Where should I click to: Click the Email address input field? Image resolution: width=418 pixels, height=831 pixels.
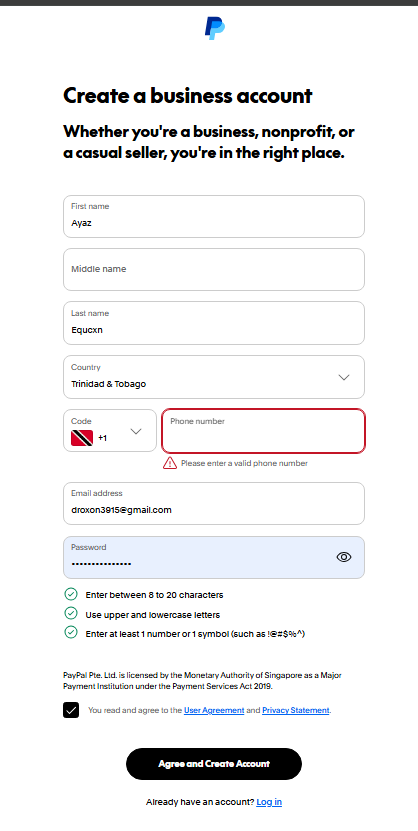(x=214, y=503)
